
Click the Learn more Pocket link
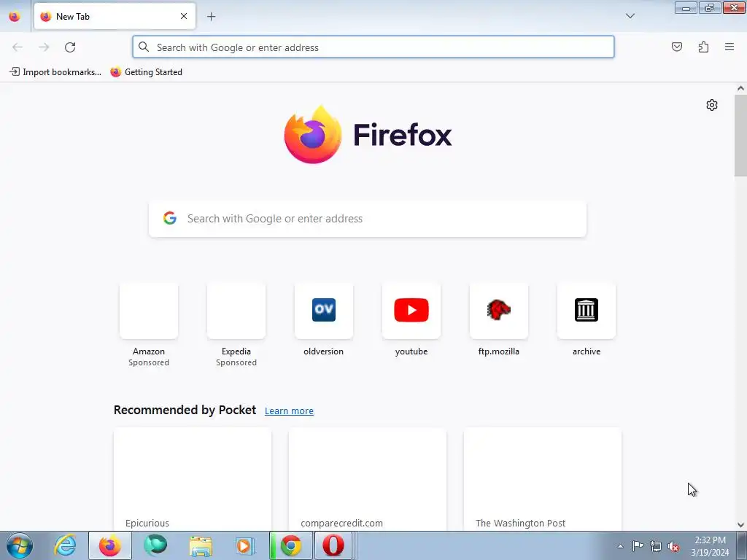(x=289, y=411)
